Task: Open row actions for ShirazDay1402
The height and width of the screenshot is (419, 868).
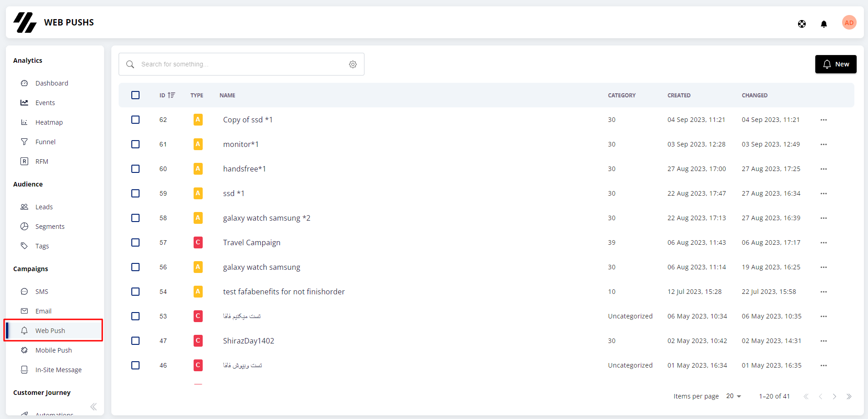Action: [x=823, y=341]
